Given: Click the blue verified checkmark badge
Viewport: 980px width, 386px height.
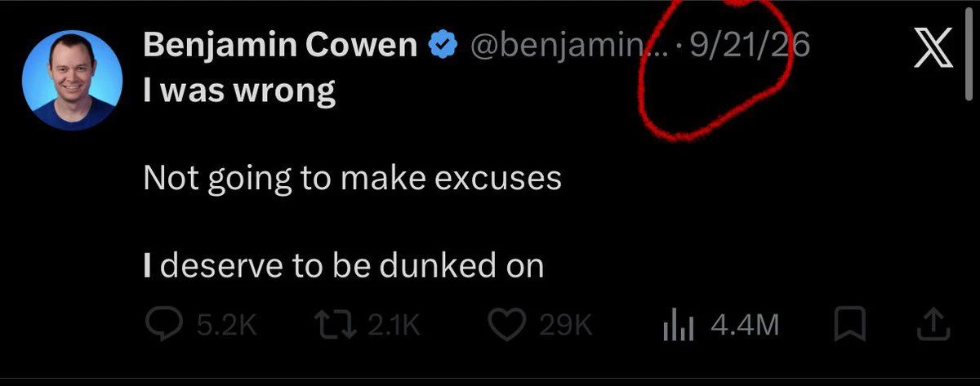Looking at the screenshot, I should coord(443,47).
